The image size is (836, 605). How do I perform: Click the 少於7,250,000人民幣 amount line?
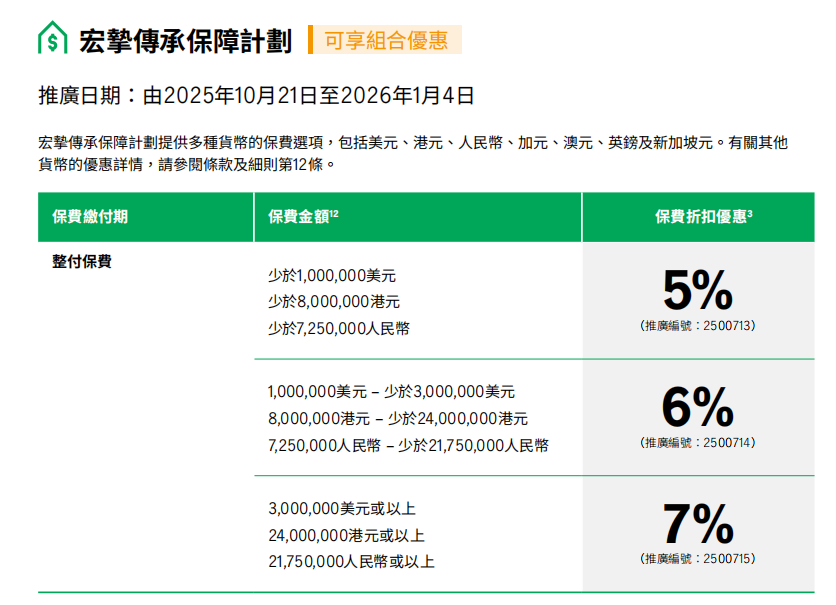339,327
